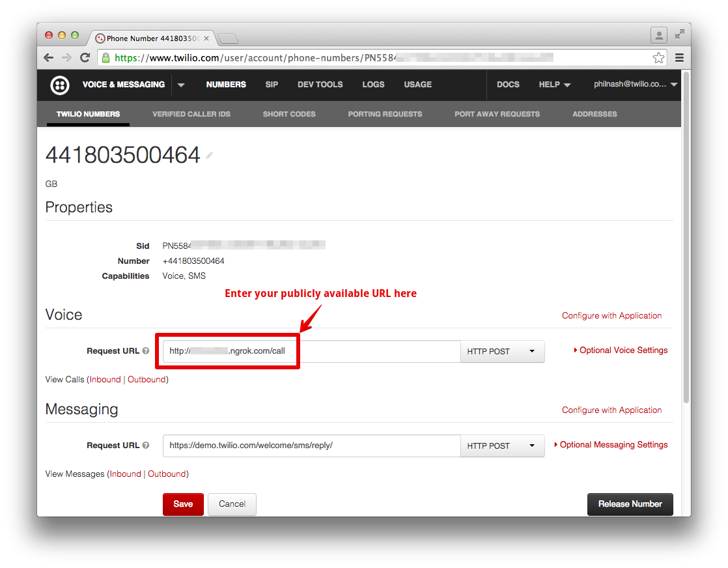Open NUMBERS in top navigation
The width and height of the screenshot is (728, 568).
click(x=226, y=85)
